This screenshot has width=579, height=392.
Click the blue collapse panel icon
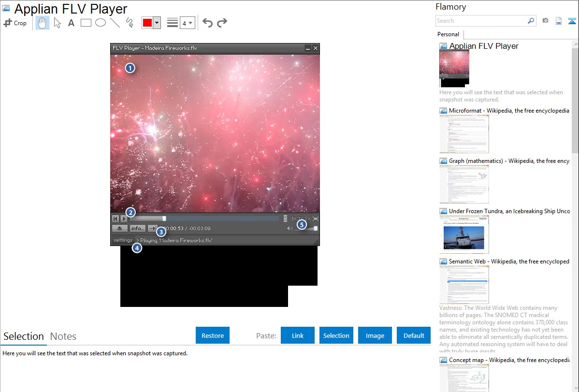click(x=572, y=21)
